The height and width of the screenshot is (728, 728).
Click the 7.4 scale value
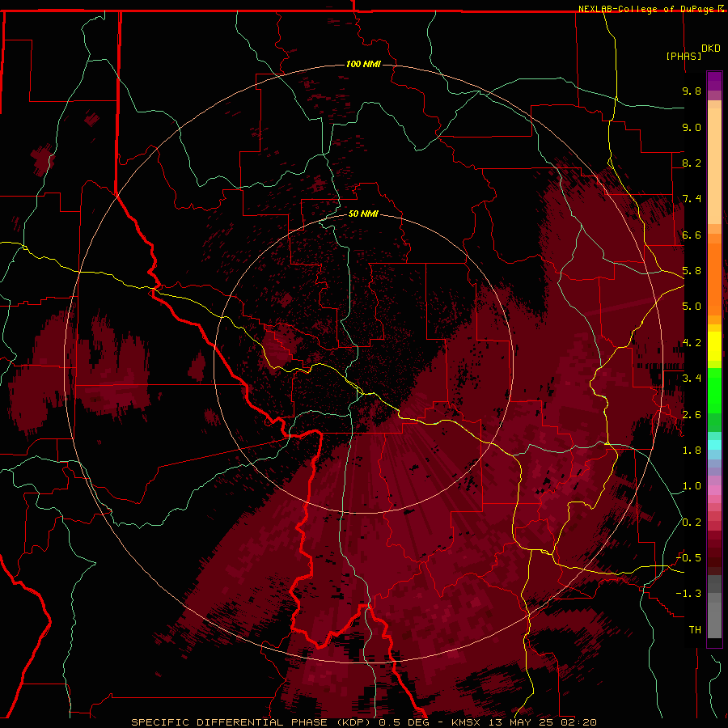tap(692, 199)
